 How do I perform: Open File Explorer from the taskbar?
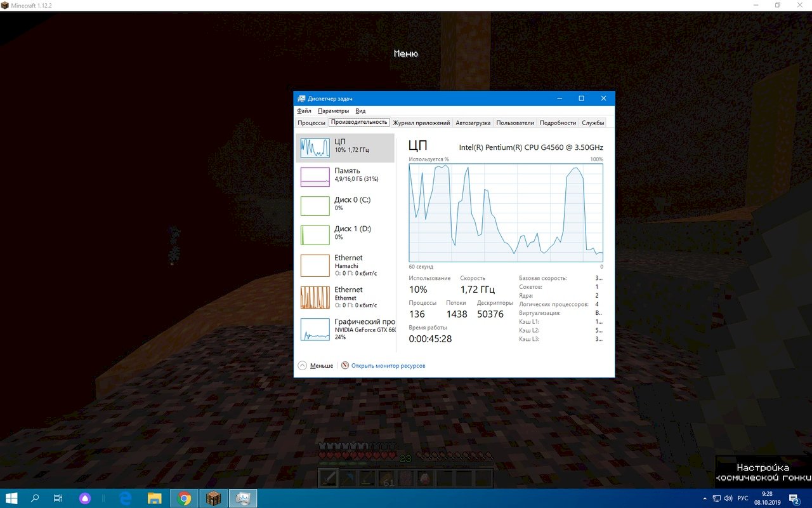click(x=155, y=498)
